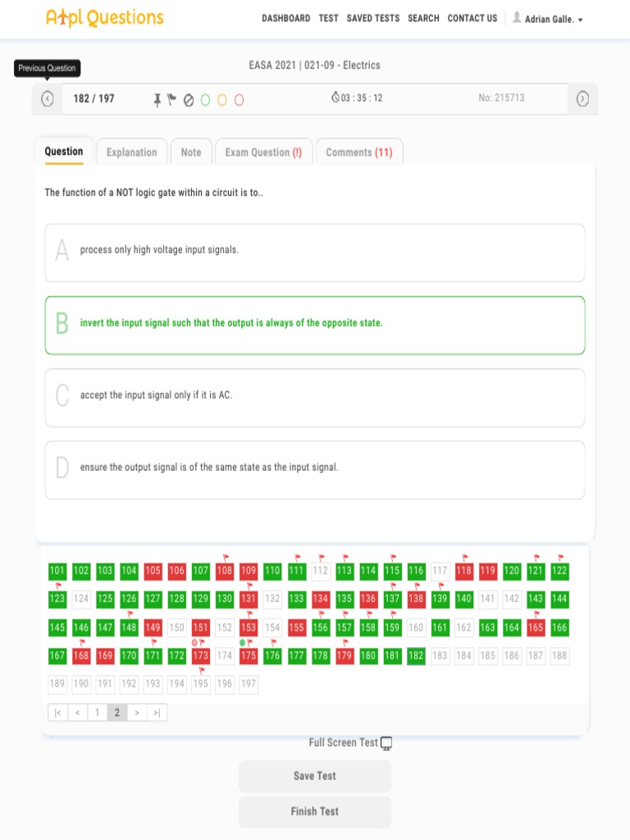This screenshot has width=630, height=840.
Task: Go to previous page of question numbers
Action: [77, 713]
